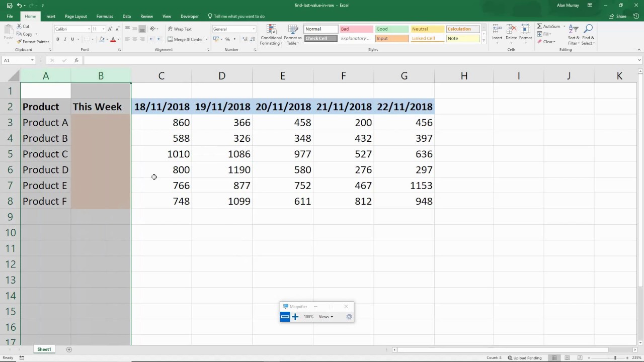Switch to the Developer tab
Viewport: 644px width, 362px height.
coord(190,16)
